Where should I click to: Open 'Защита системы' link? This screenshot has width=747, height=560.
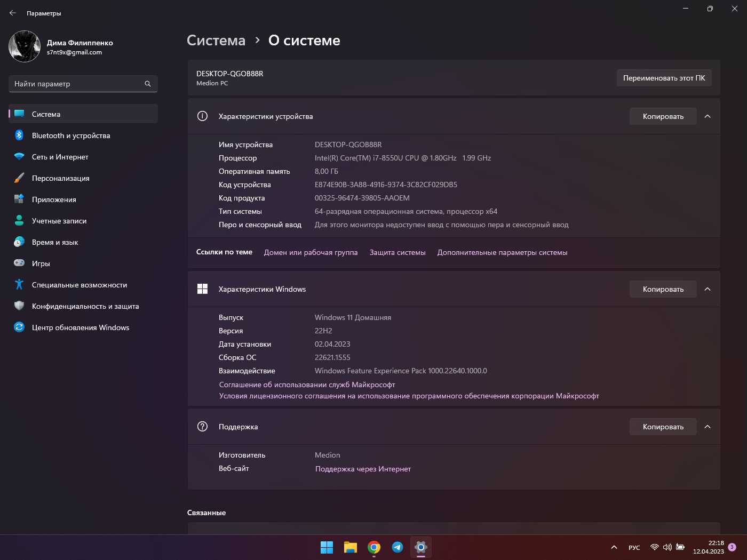[398, 252]
